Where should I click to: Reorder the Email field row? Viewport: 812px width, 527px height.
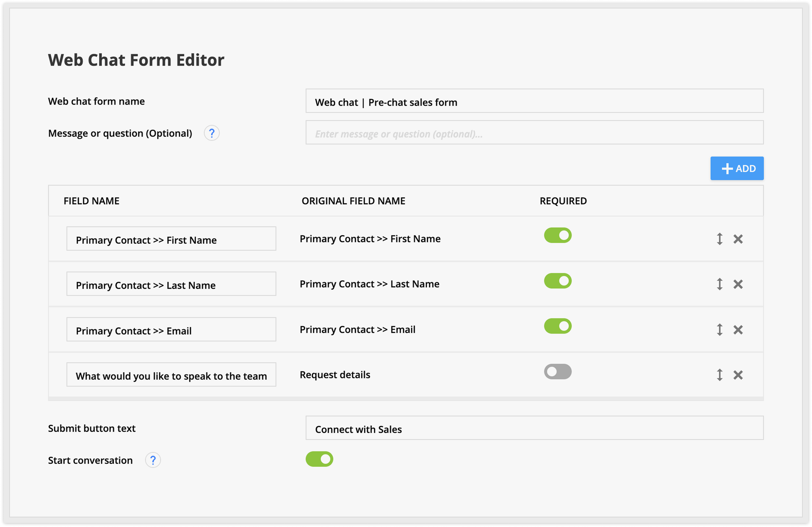click(x=720, y=330)
